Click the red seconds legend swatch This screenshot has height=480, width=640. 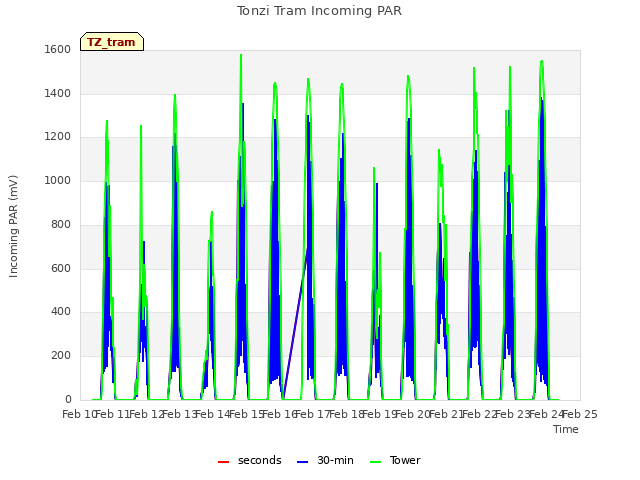(224, 462)
